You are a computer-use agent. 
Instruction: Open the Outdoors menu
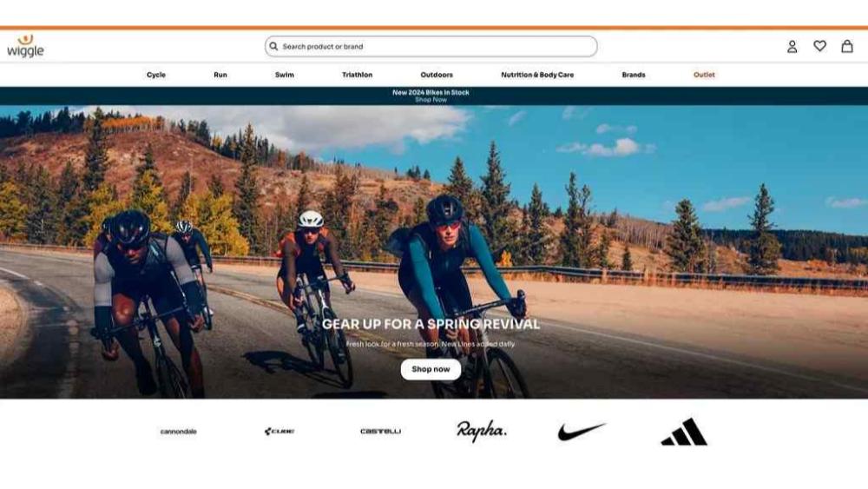(437, 75)
